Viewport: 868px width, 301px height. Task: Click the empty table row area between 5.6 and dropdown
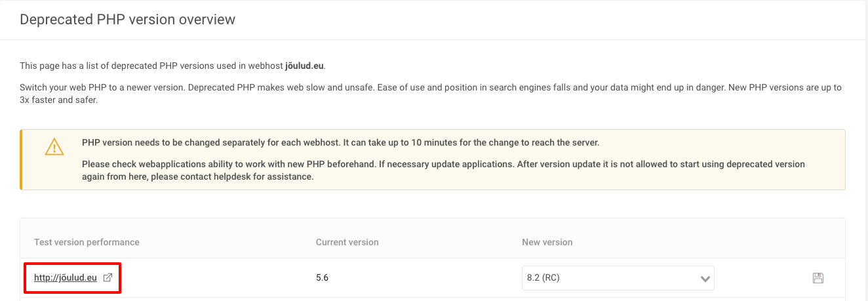click(426, 278)
